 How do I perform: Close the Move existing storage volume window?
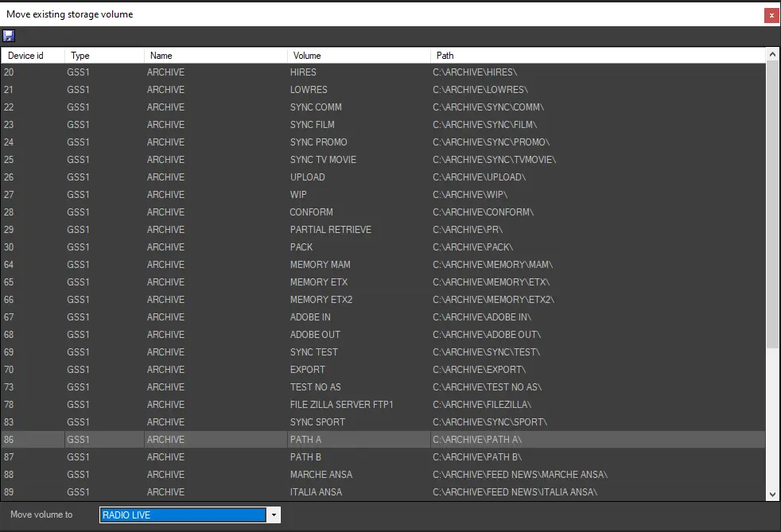coord(771,15)
